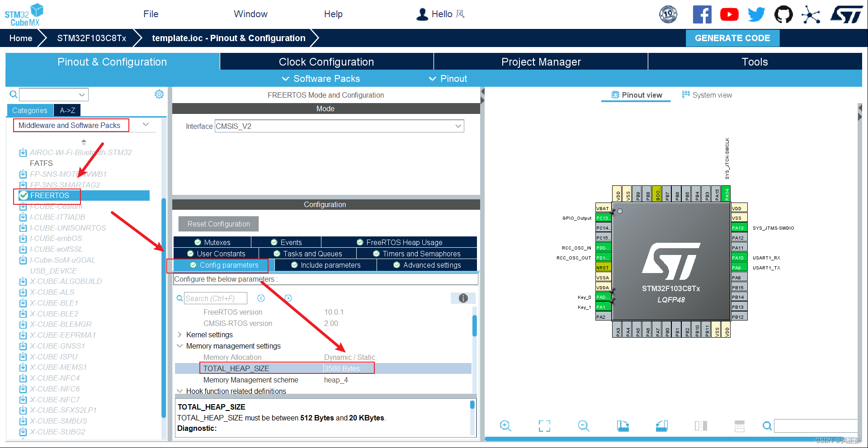The image size is (868, 448).
Task: Go to next parameter search result
Action: tap(288, 298)
